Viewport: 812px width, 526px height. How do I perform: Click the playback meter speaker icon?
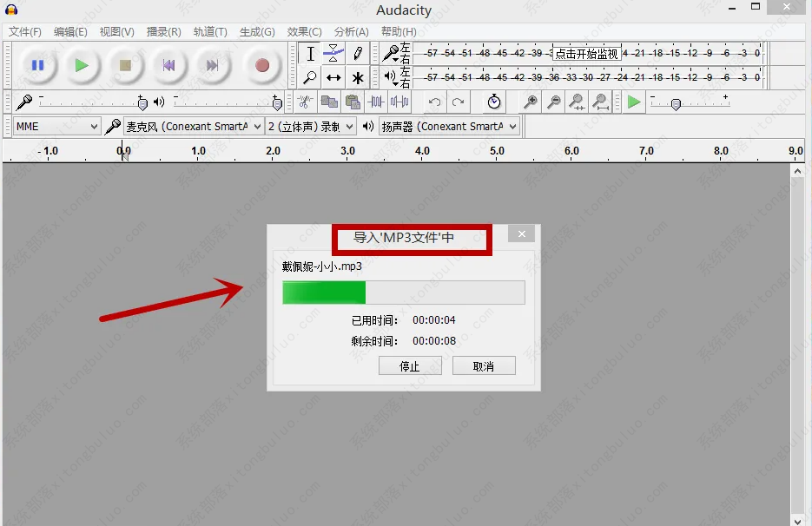(x=389, y=76)
